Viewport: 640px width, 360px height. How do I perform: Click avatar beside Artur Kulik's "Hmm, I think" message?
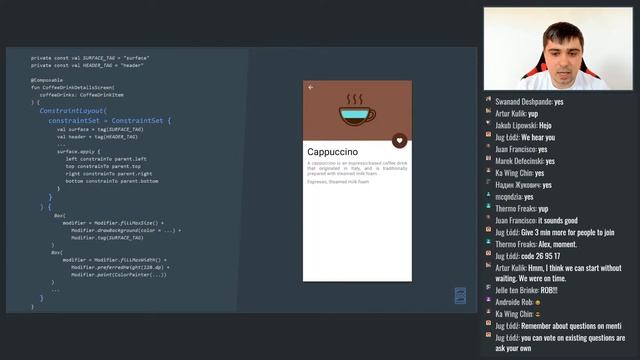pos(488,265)
